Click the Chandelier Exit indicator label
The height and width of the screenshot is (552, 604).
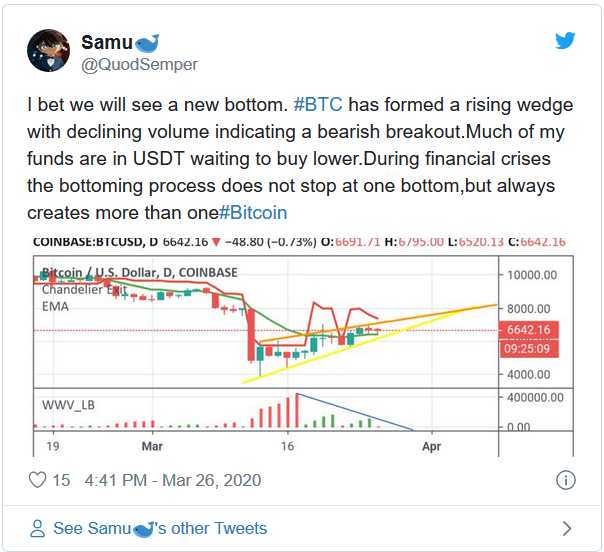tap(84, 289)
